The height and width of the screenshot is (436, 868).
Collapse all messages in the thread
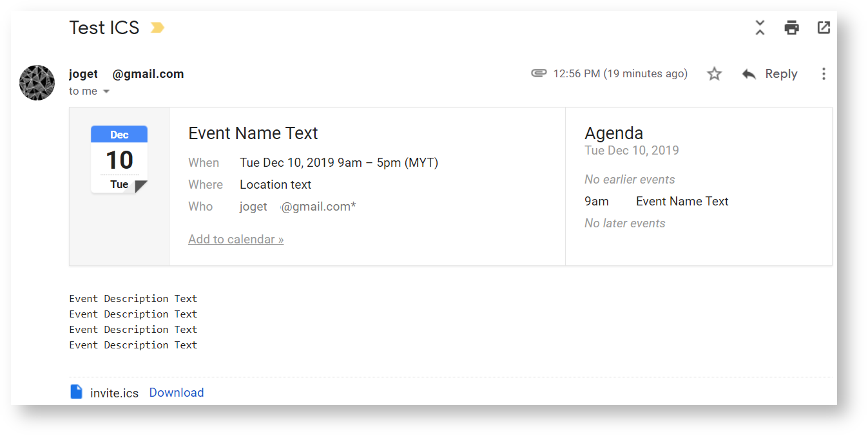point(760,28)
